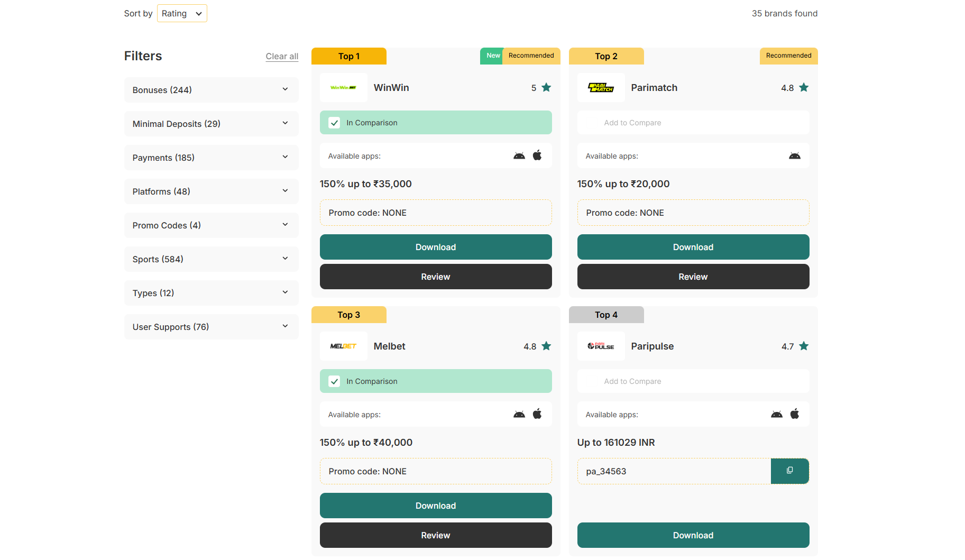
Task: Click Parimatch's Promo code: NONE box
Action: pyautogui.click(x=693, y=213)
